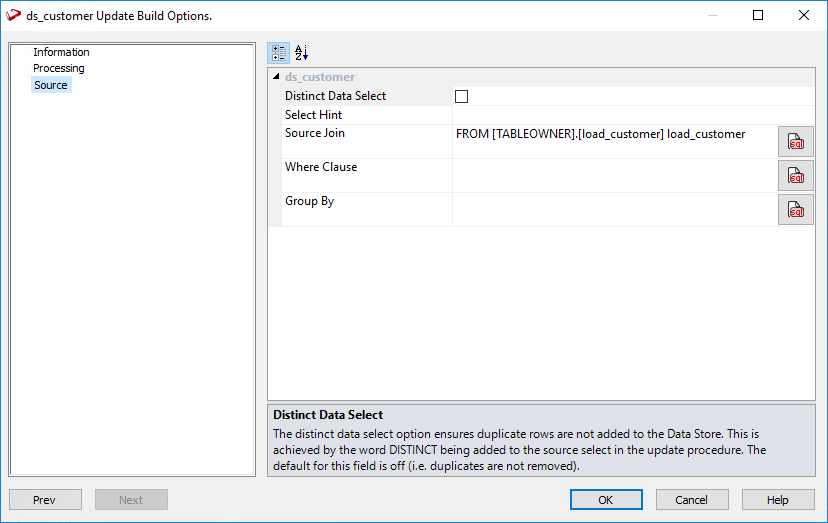Edit the Source Join FROM text
The width and height of the screenshot is (828, 523).
point(600,134)
